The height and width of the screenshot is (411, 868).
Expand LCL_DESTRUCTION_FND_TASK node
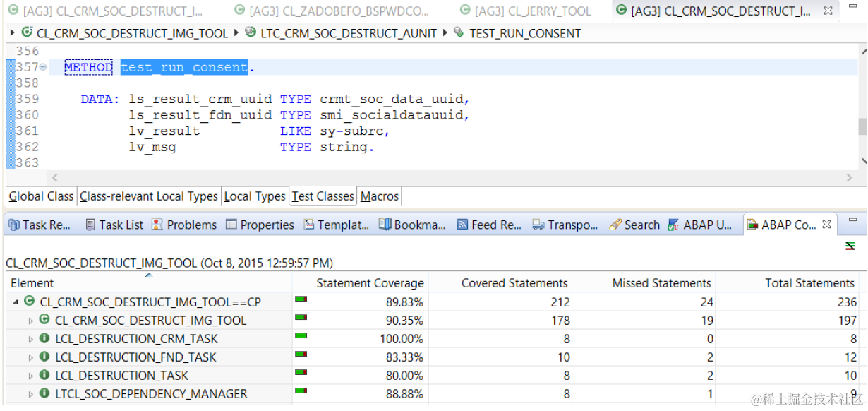point(30,357)
